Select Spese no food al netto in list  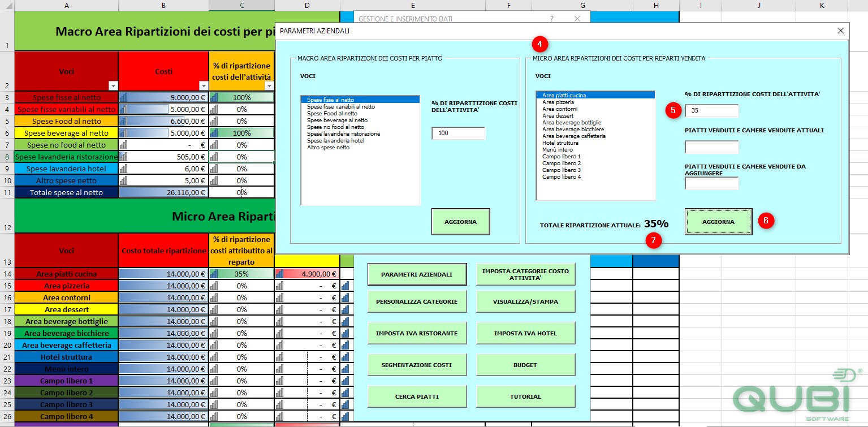pos(360,127)
